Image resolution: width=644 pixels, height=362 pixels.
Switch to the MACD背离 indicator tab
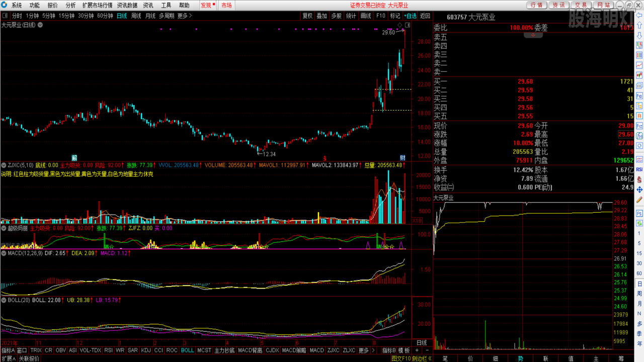pyautogui.click(x=250, y=350)
